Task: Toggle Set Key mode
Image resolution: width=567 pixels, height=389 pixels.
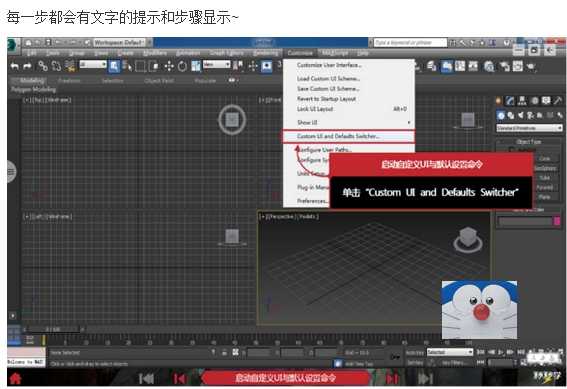Action: pos(415,362)
